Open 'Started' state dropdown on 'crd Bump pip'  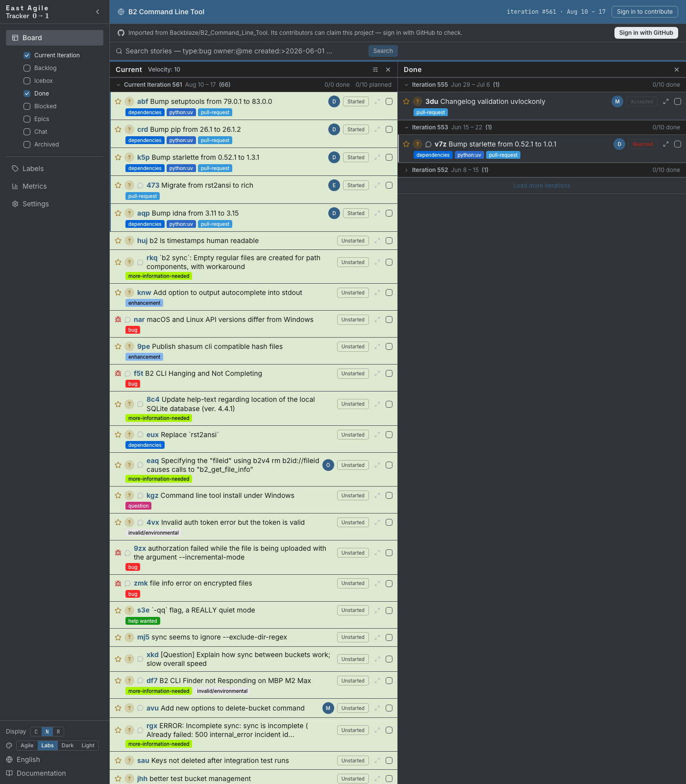pyautogui.click(x=356, y=129)
